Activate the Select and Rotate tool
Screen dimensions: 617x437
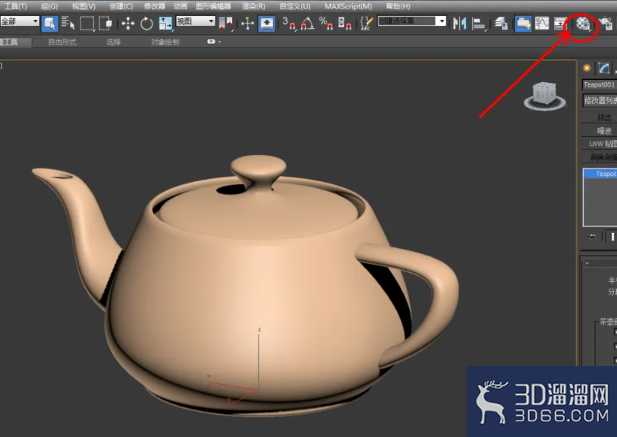[x=147, y=24]
